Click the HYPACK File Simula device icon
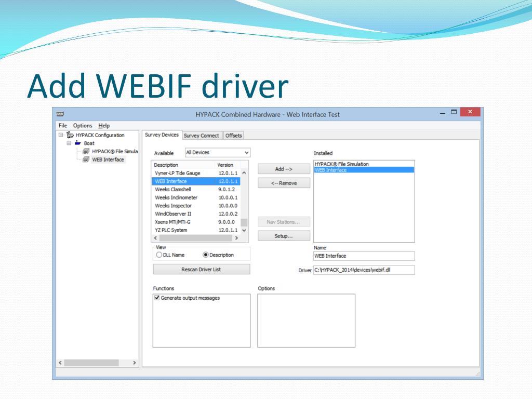Screen dimensions: 532x399 coord(86,151)
